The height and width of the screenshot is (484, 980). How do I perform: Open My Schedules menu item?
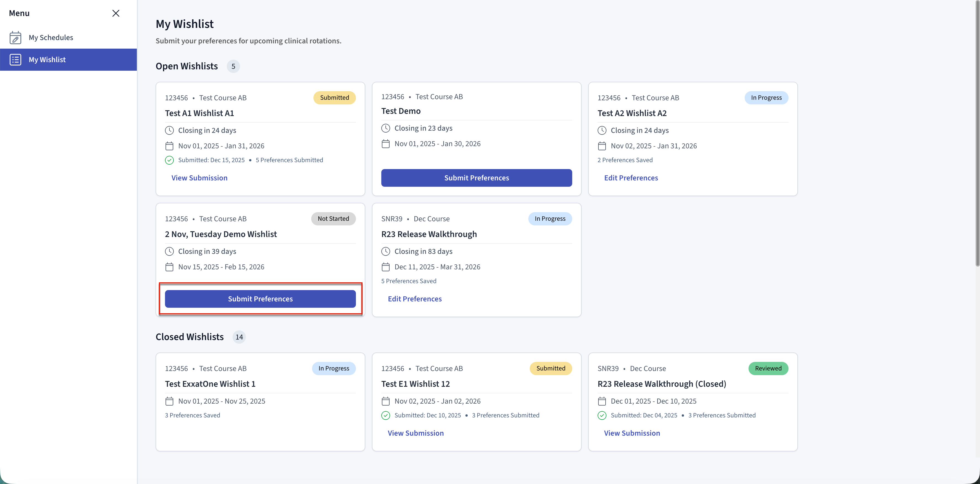pyautogui.click(x=51, y=38)
